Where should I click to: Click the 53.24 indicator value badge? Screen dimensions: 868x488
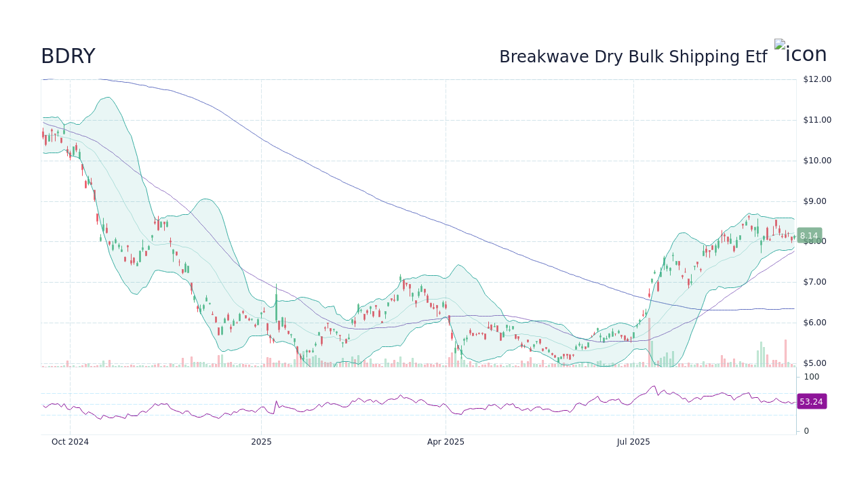[810, 401]
